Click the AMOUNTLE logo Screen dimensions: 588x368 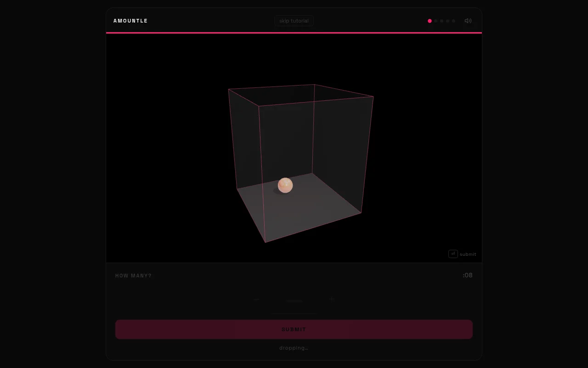pyautogui.click(x=130, y=21)
